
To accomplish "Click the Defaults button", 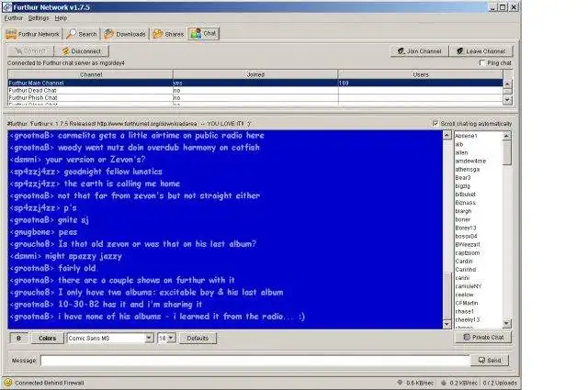I will click(x=198, y=338).
